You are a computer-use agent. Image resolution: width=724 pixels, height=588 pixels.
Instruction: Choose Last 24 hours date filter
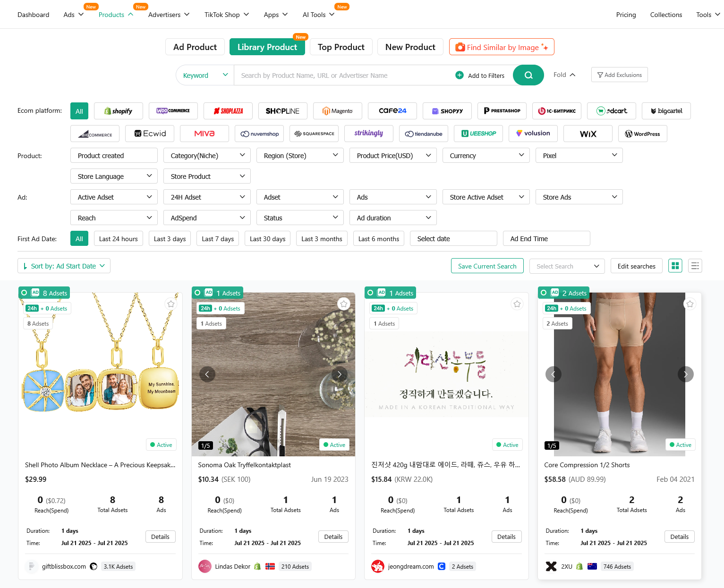[119, 238]
